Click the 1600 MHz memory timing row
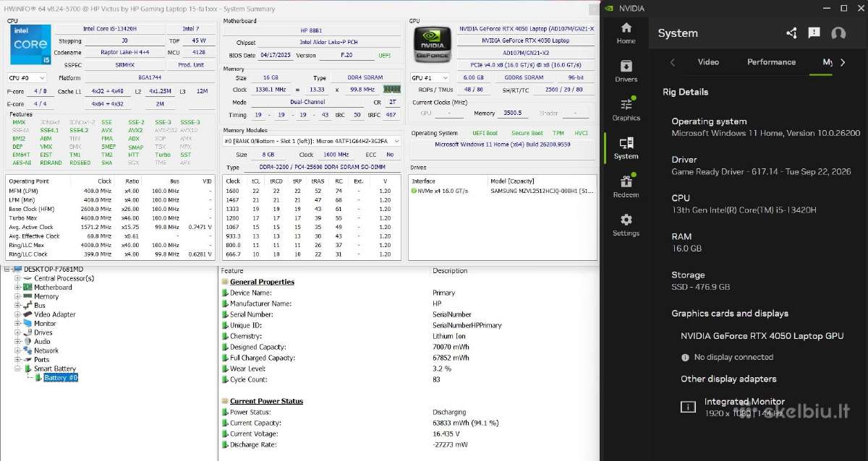868x461 pixels. (x=313, y=191)
